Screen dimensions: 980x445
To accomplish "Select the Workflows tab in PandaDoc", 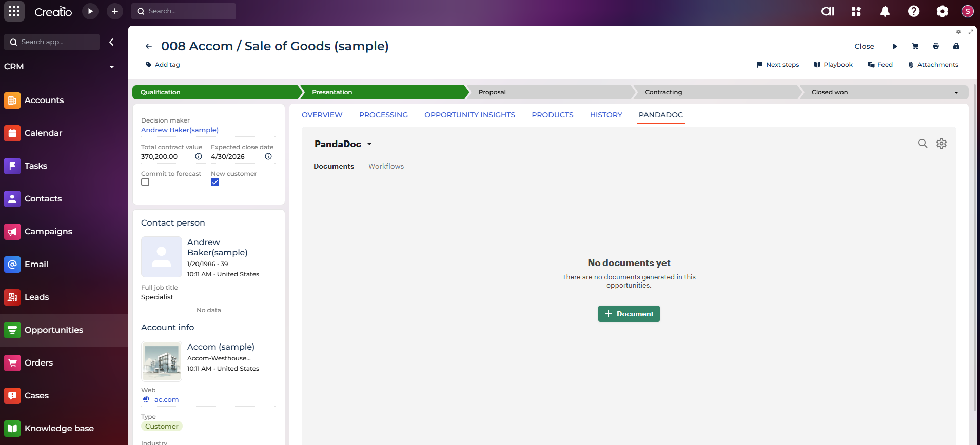I will click(x=386, y=166).
